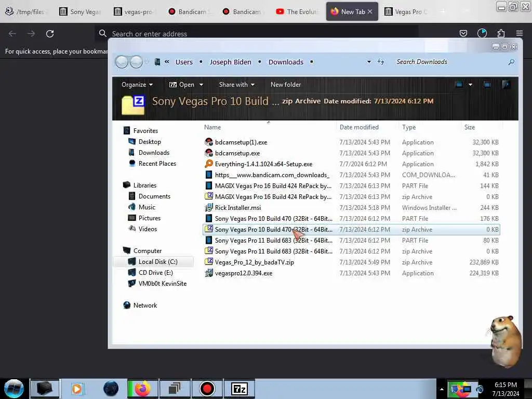This screenshot has height=399, width=532.
Task: Switch to the Sony Vegas tab
Action: [x=80, y=11]
